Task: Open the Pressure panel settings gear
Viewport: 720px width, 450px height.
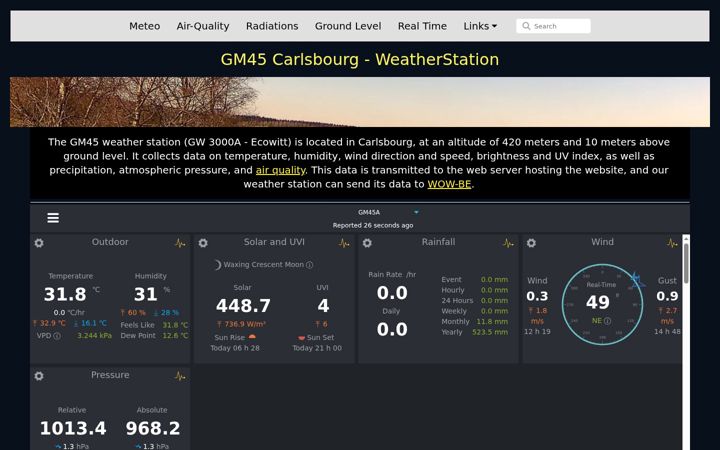Action: pyautogui.click(x=39, y=376)
